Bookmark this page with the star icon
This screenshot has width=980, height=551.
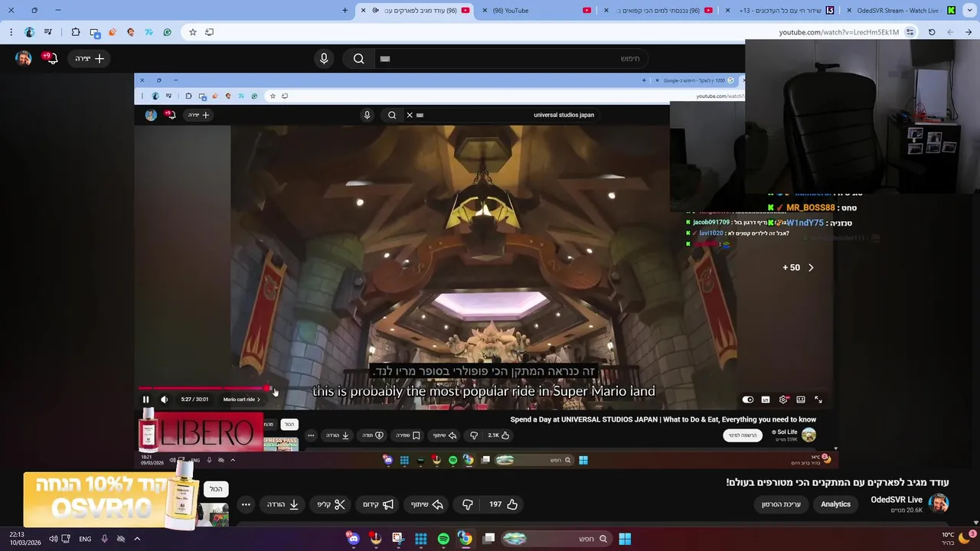193,32
